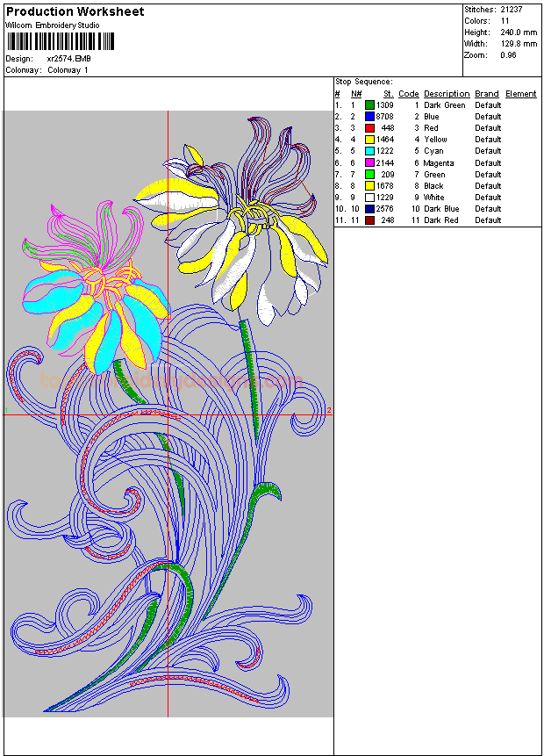
Task: Click the Code column header
Action: (408, 94)
